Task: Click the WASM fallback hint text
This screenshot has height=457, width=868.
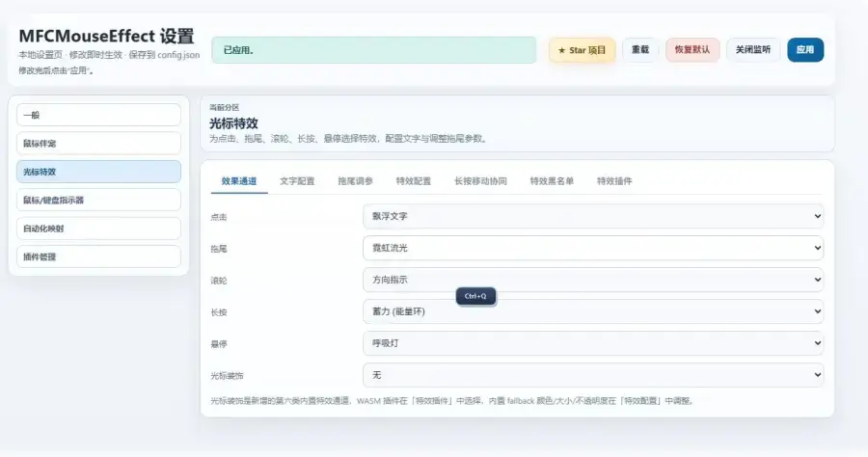Action: point(452,400)
